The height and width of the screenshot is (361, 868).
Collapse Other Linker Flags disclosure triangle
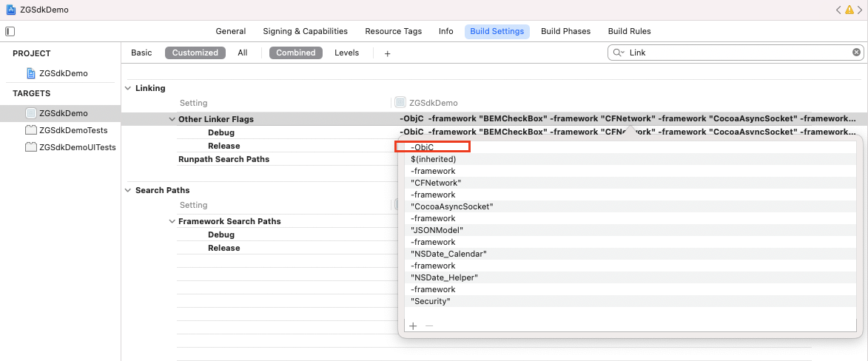[x=172, y=119]
